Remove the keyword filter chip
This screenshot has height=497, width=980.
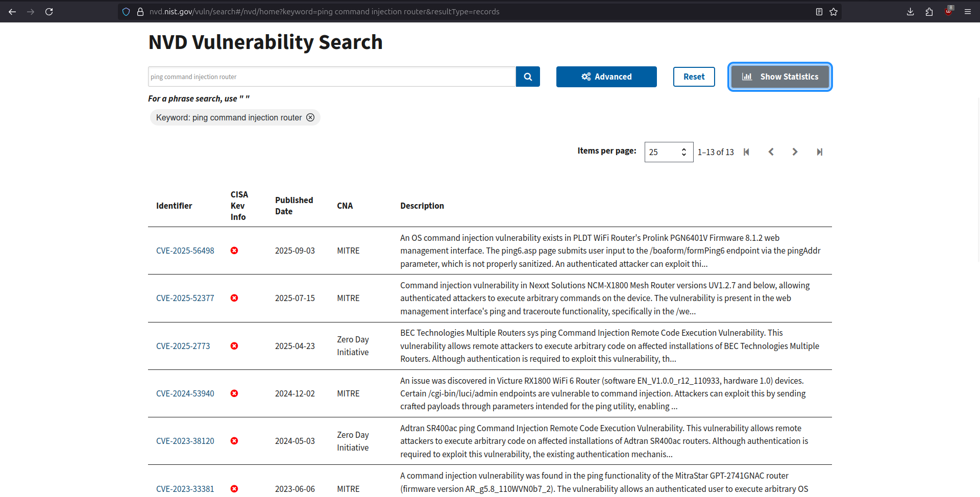point(311,117)
